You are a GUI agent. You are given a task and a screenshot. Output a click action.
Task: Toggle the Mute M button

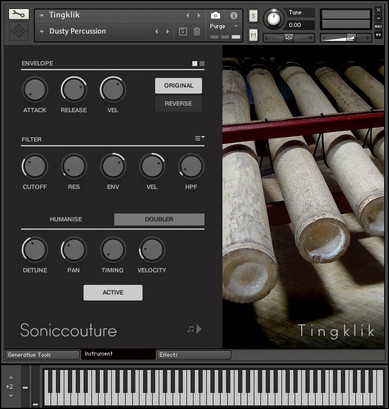coord(253,35)
